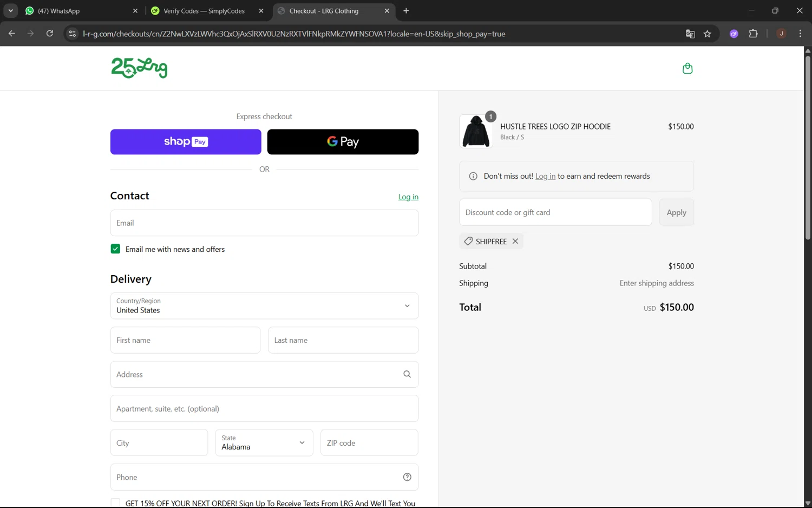Open the State dropdown showing Alabama
This screenshot has height=508, width=812.
[x=264, y=442]
